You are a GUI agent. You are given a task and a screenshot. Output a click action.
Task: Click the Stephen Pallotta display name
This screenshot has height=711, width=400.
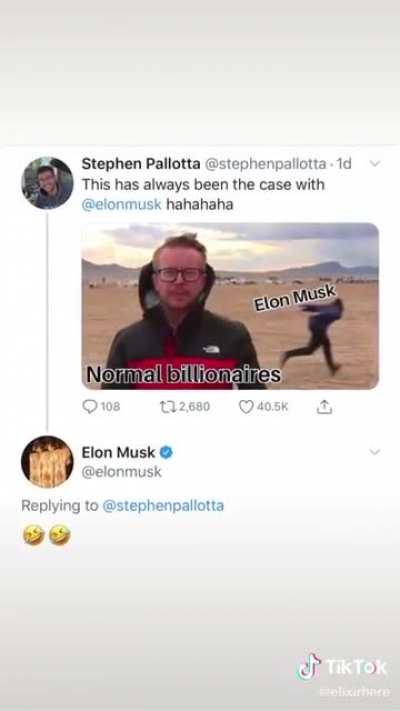coord(141,164)
